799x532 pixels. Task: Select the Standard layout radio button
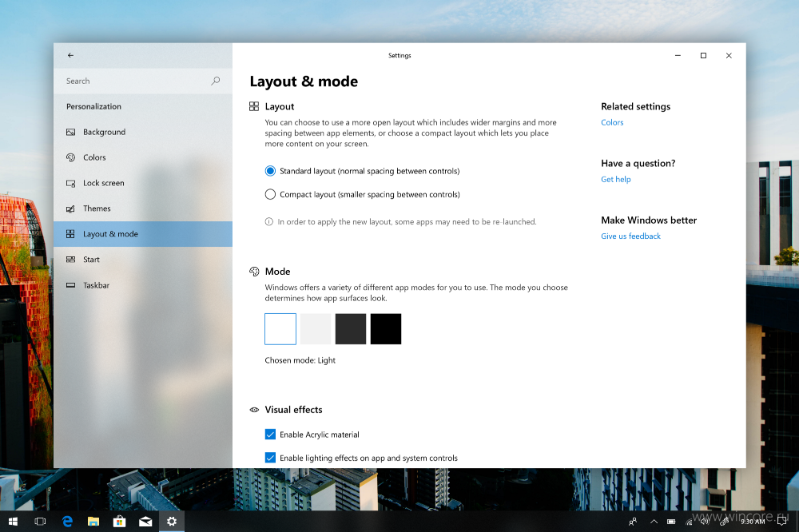pyautogui.click(x=270, y=171)
